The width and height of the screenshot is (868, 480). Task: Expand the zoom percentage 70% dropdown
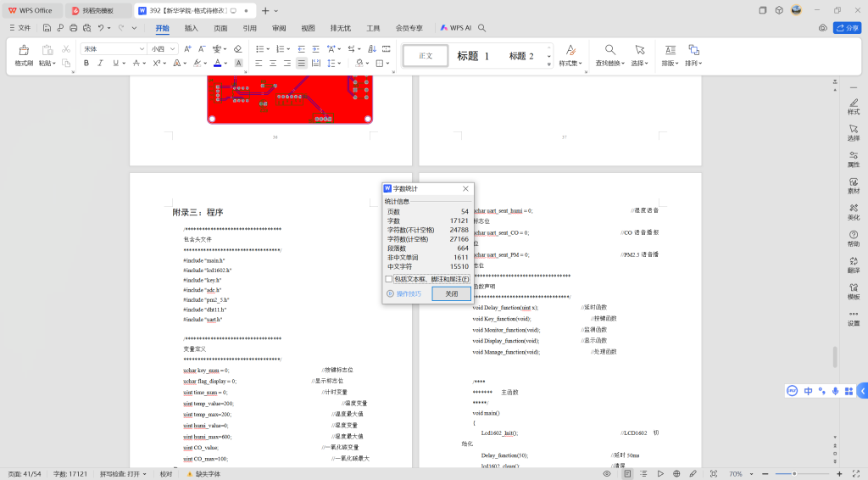click(753, 474)
